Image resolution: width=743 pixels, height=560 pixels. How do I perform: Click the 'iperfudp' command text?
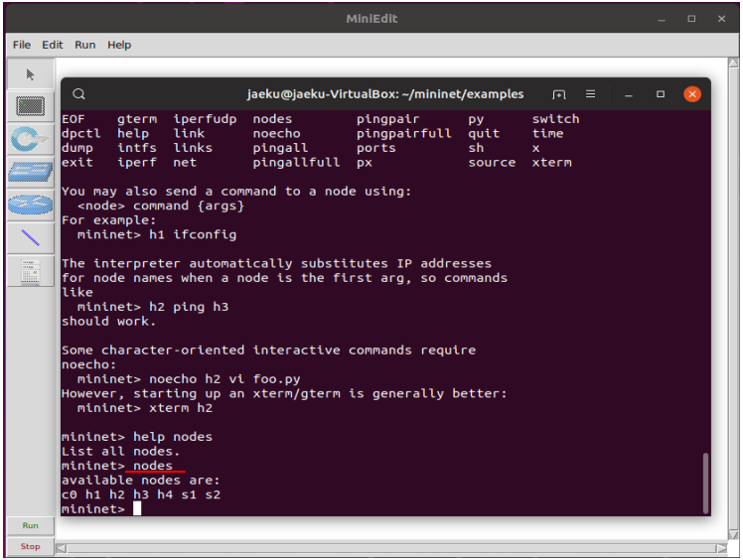tap(205, 119)
